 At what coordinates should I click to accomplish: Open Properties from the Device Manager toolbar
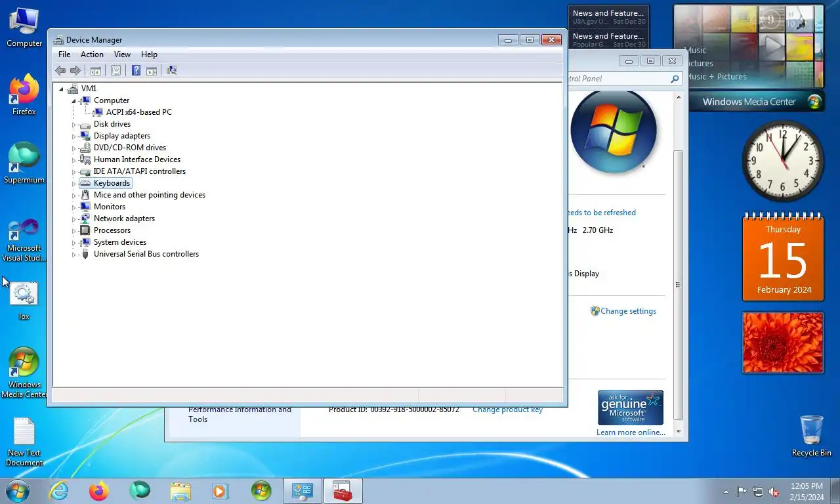pos(115,70)
